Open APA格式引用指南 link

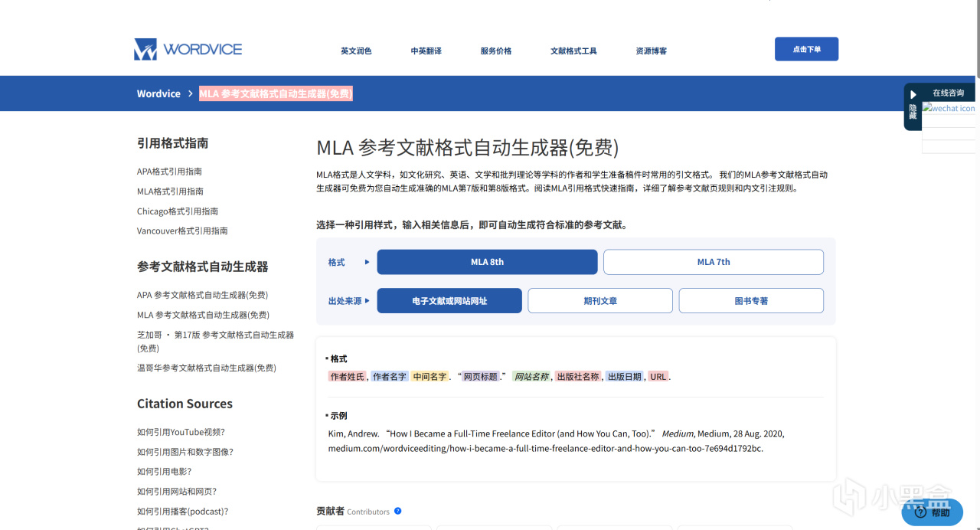[169, 172]
